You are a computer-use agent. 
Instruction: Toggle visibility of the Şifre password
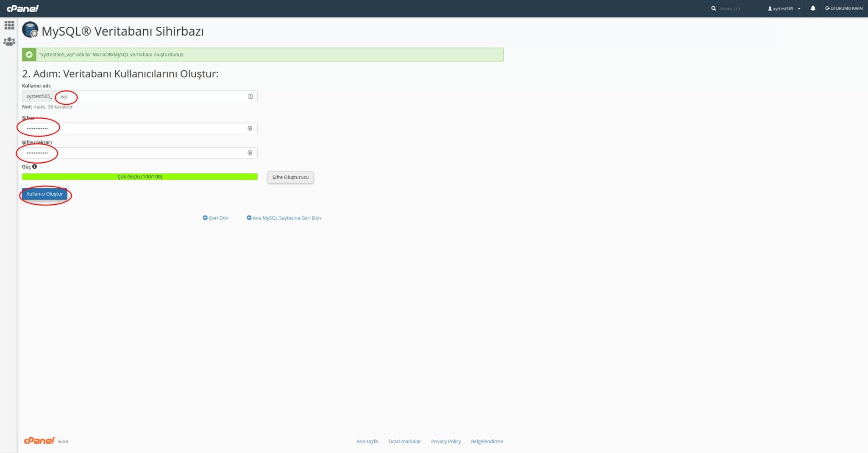250,128
